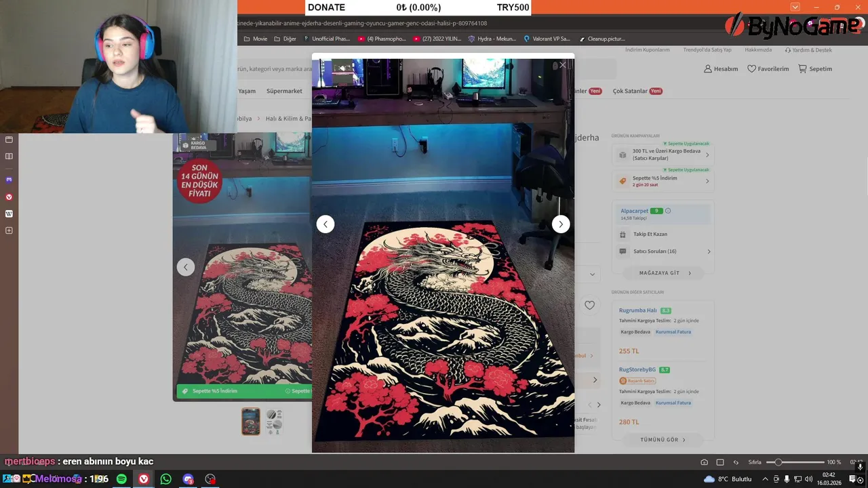Click the browser address bar URL
The width and height of the screenshot is (868, 488).
362,23
